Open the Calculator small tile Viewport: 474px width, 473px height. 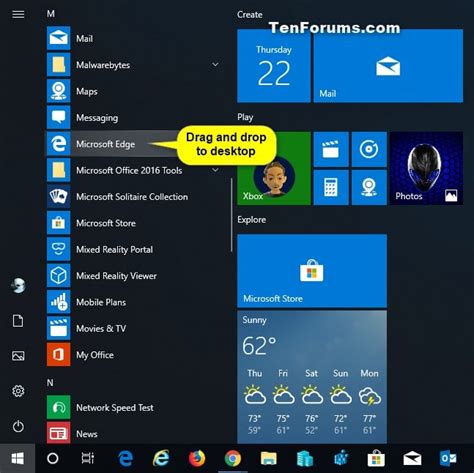331,187
